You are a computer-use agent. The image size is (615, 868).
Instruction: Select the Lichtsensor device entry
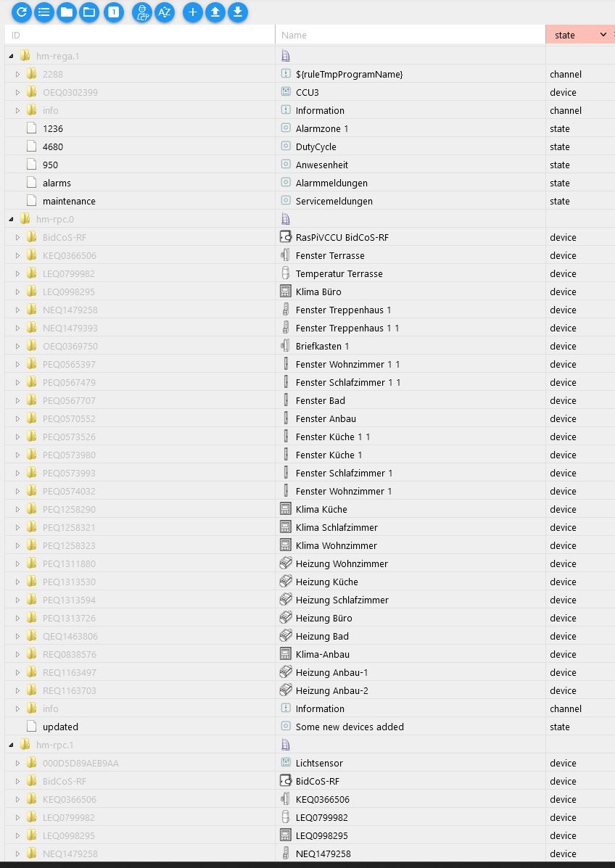coord(319,763)
